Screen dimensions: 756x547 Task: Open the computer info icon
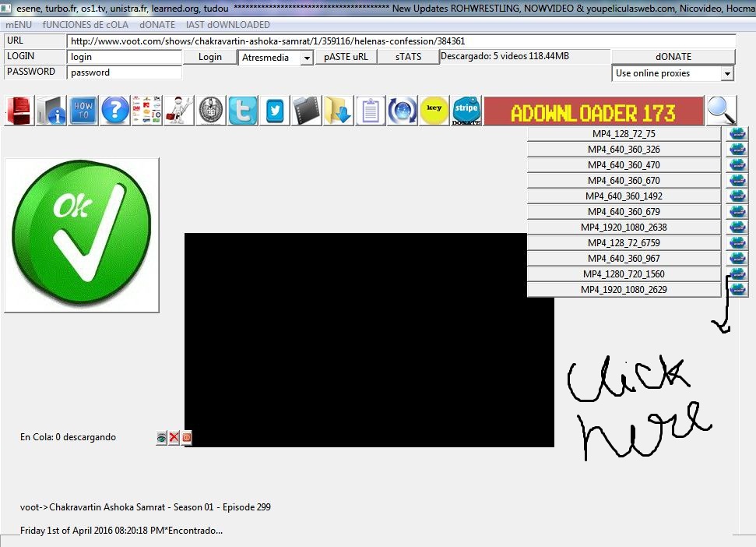coord(51,111)
